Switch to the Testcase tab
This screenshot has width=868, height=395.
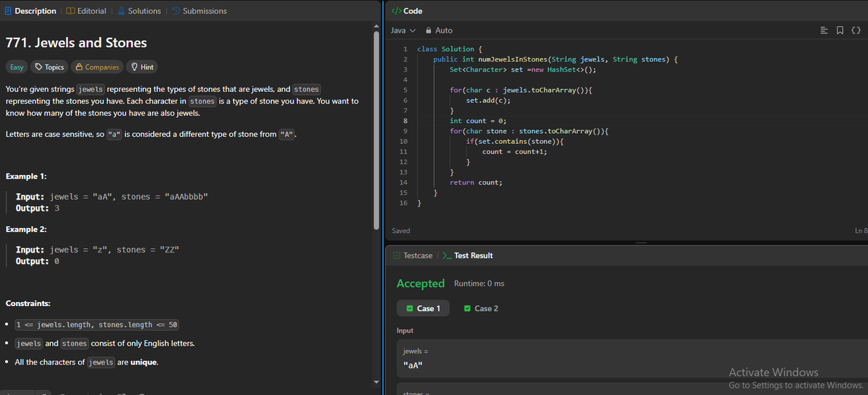(x=413, y=255)
